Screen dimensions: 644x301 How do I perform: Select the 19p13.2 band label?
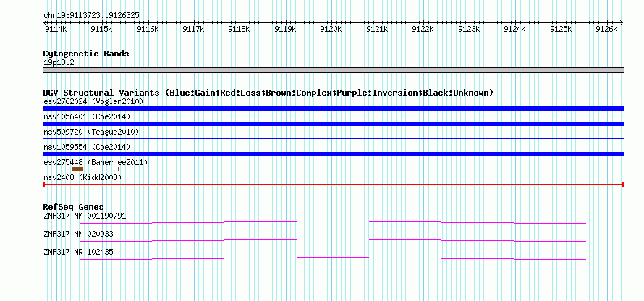click(x=59, y=63)
